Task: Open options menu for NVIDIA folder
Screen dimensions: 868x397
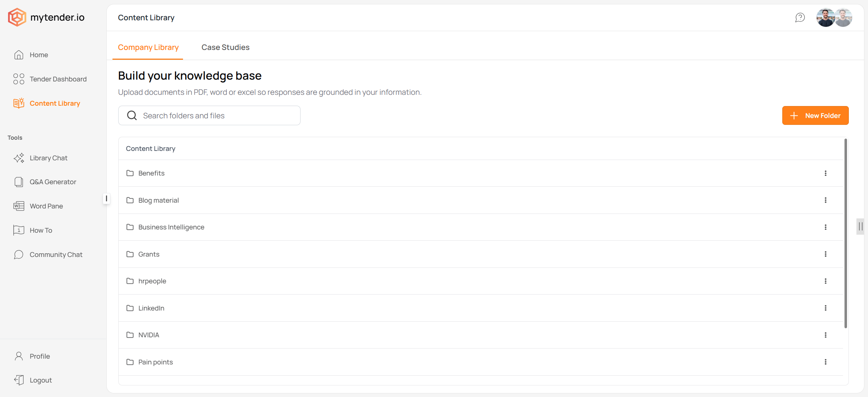Action: [x=825, y=335]
